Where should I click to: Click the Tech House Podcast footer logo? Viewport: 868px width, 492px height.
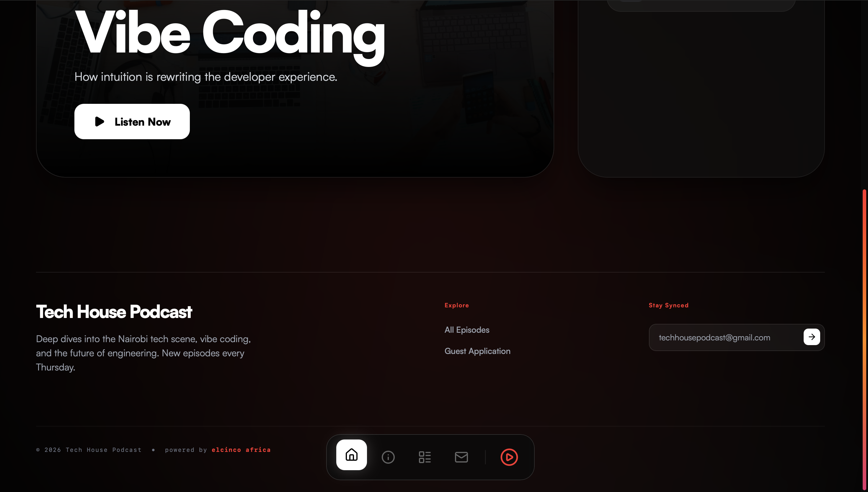(x=114, y=311)
